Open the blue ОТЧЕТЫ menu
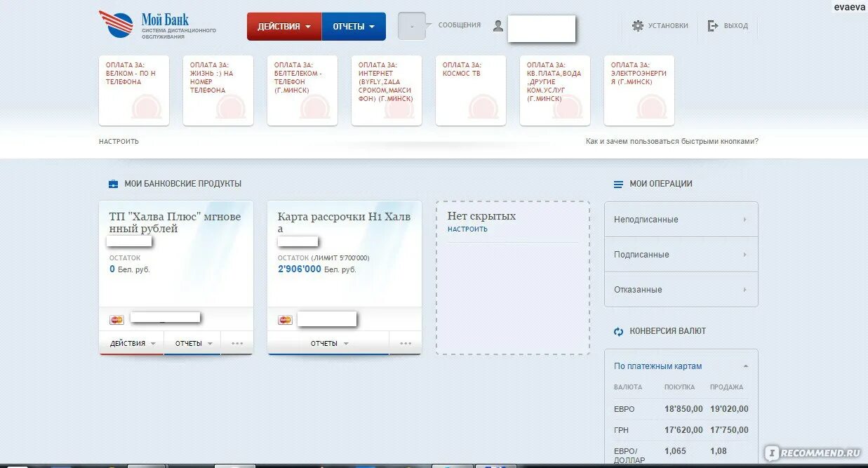The height and width of the screenshot is (468, 868). click(354, 25)
